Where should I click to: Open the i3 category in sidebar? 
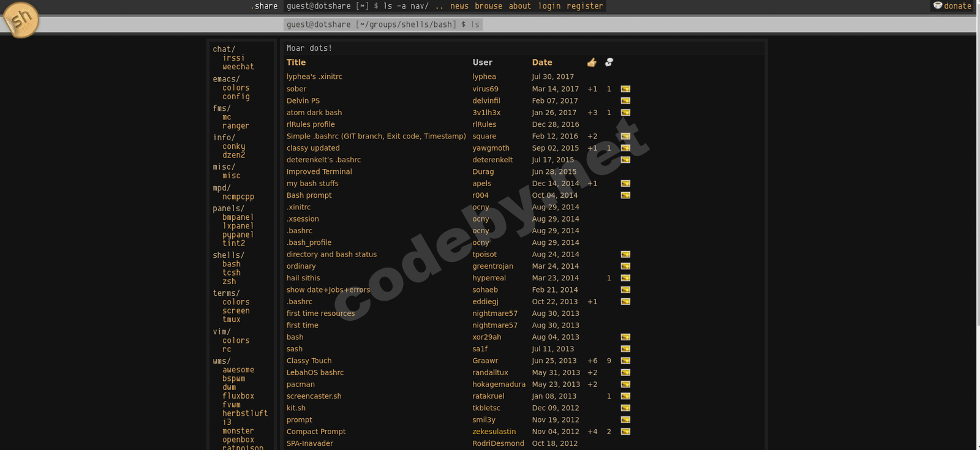click(227, 422)
